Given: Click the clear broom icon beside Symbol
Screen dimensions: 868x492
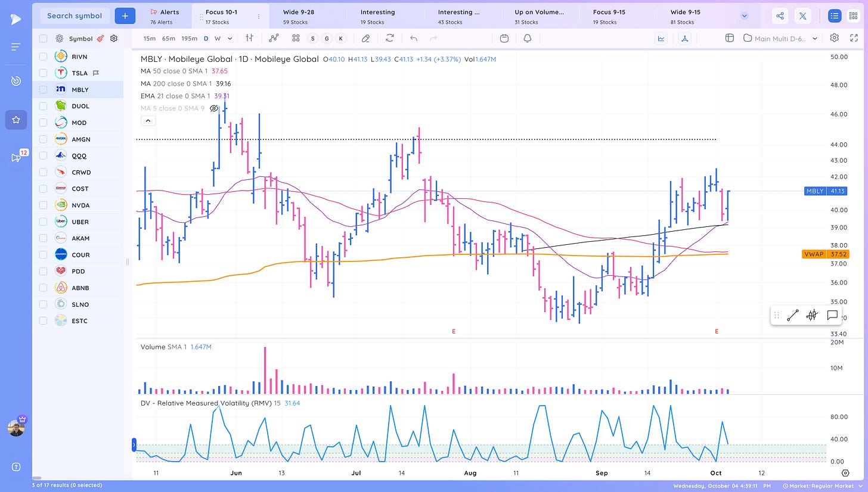Looking at the screenshot, I should tap(100, 38).
